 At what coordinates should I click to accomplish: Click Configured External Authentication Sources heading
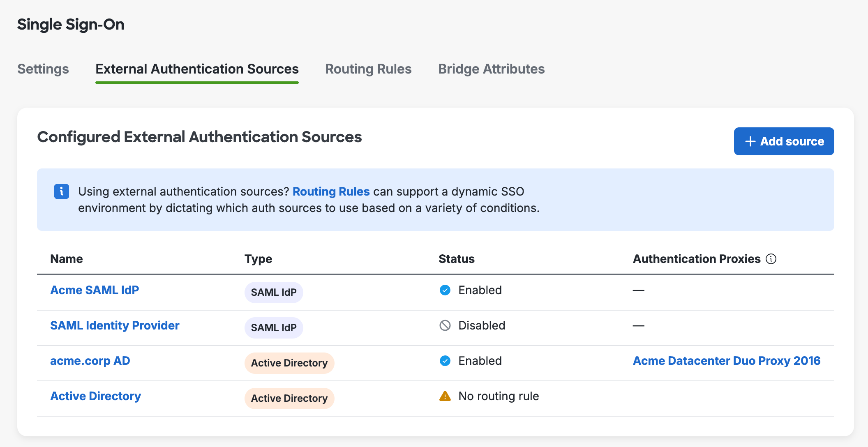[199, 137]
